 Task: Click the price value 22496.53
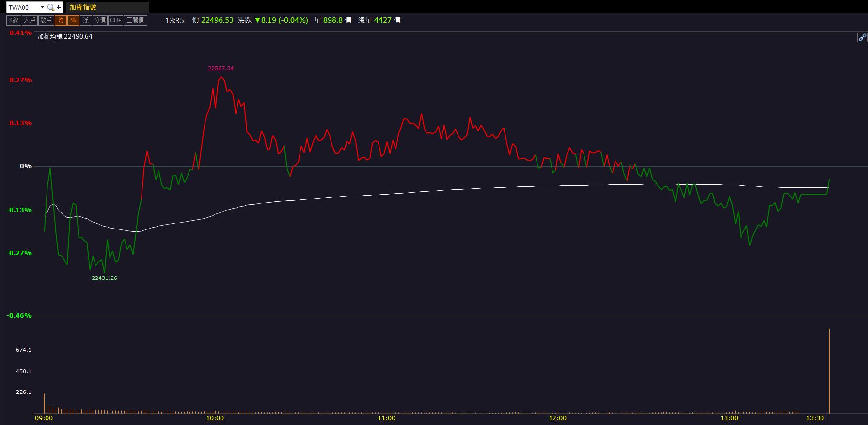click(217, 20)
